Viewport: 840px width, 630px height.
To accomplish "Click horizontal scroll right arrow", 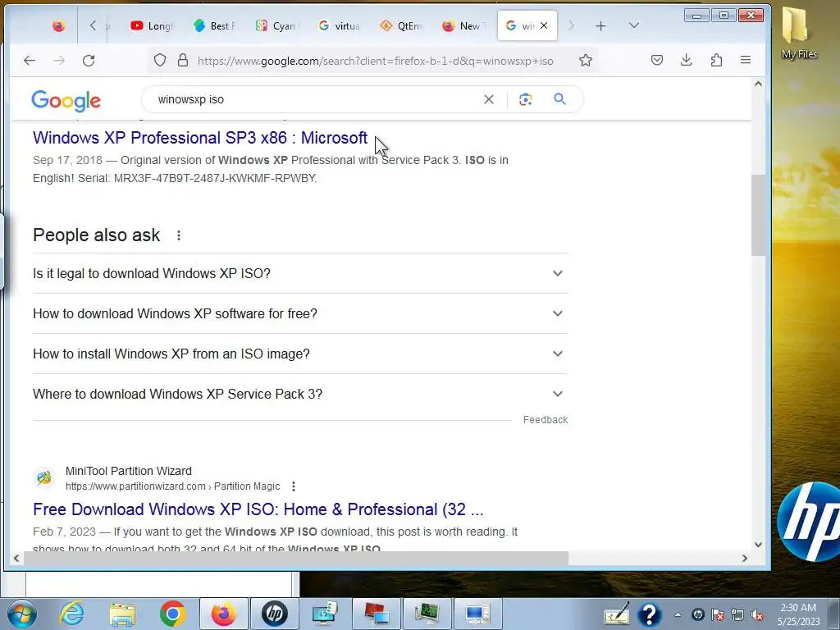I will click(745, 558).
